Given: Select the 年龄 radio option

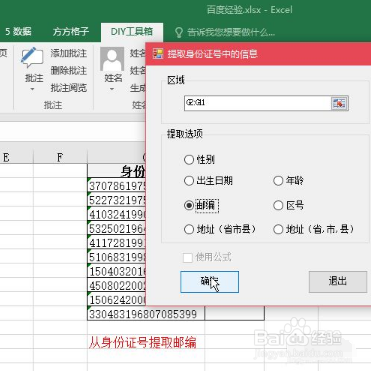Looking at the screenshot, I should click(278, 181).
